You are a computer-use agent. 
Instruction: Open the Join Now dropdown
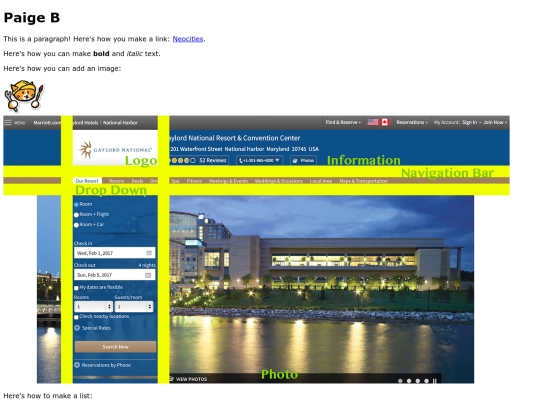[x=495, y=122]
